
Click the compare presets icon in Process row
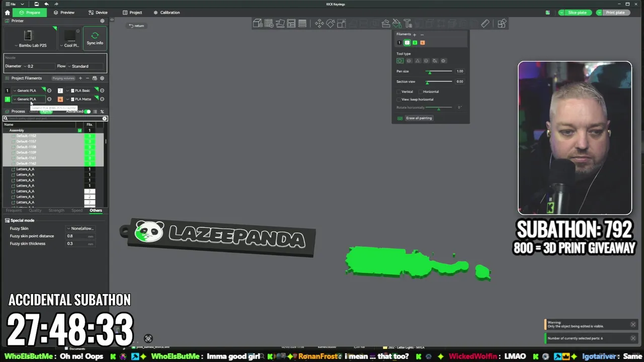coord(102,112)
